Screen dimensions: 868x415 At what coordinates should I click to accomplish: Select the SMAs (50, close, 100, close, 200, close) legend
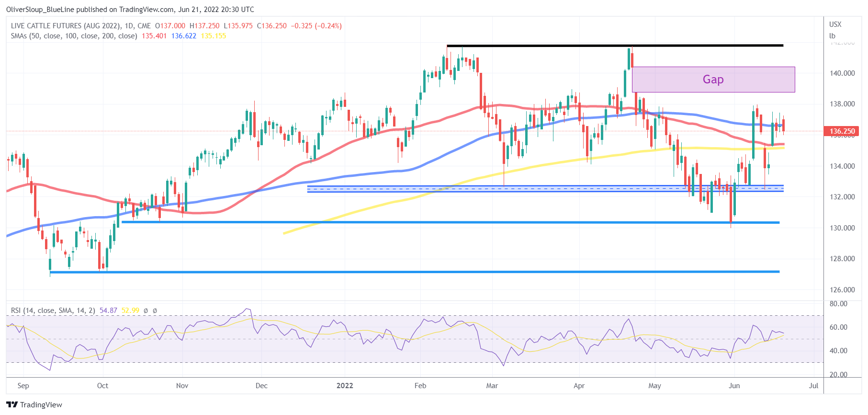click(74, 36)
